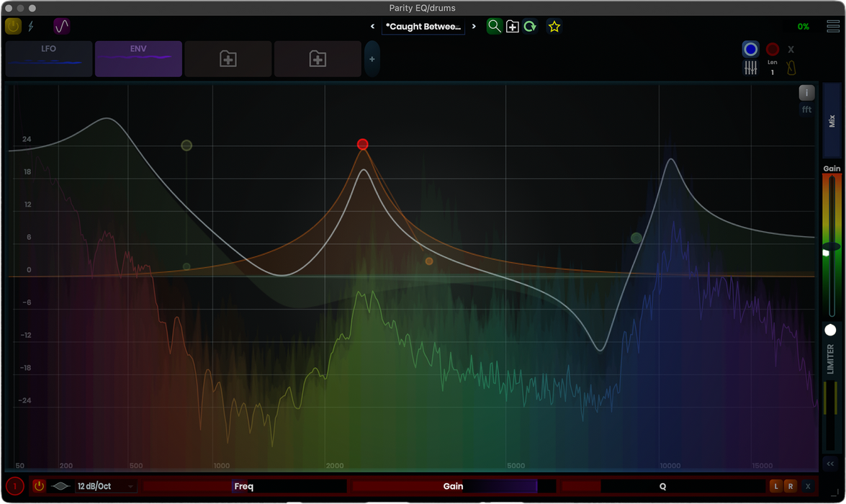Favorite the preset with the star icon

554,27
